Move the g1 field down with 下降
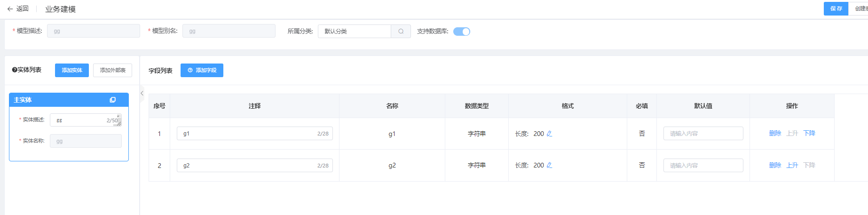Screen dimensions: 868x215 click(809, 134)
